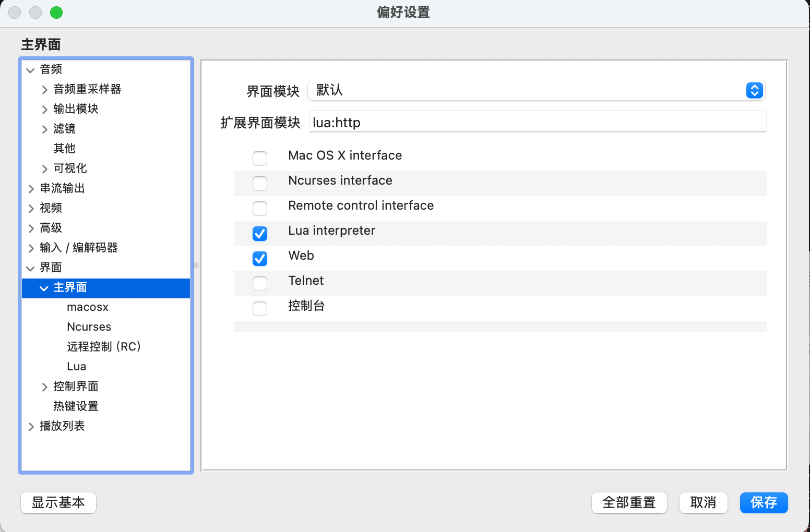Collapse the 音频 tree section
This screenshot has width=810, height=532.
click(31, 70)
